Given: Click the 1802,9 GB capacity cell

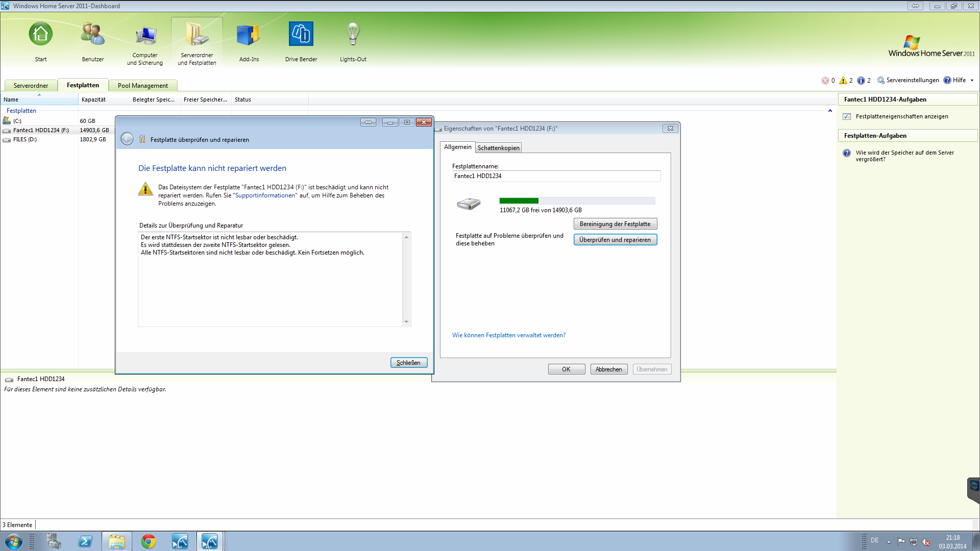Looking at the screenshot, I should click(93, 140).
